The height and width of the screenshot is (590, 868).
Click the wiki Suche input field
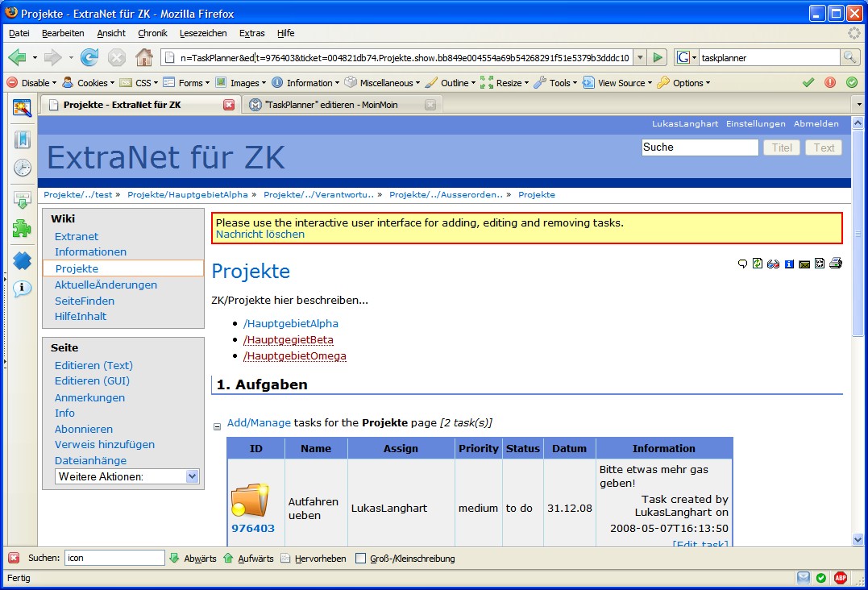[x=700, y=147]
